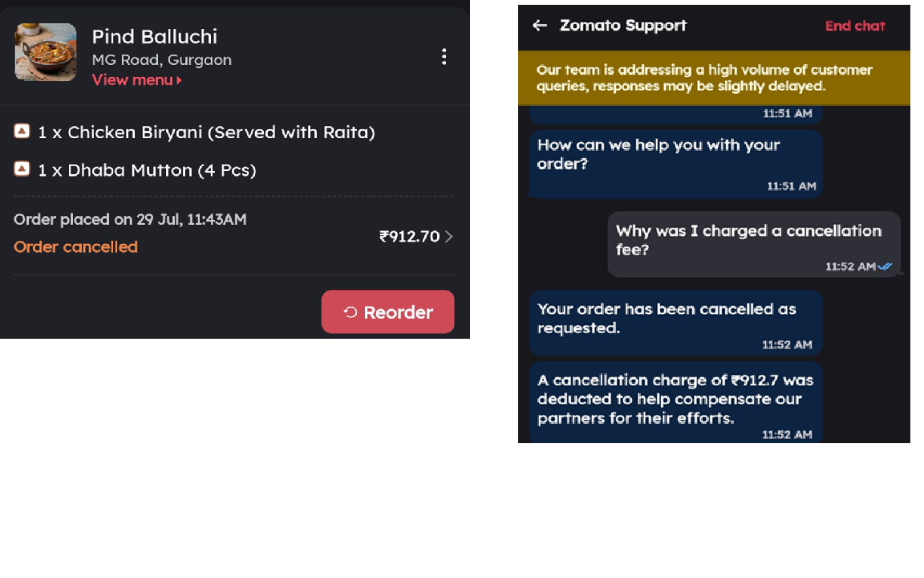
Task: Click the high volume delay notice banner
Action: click(x=714, y=78)
